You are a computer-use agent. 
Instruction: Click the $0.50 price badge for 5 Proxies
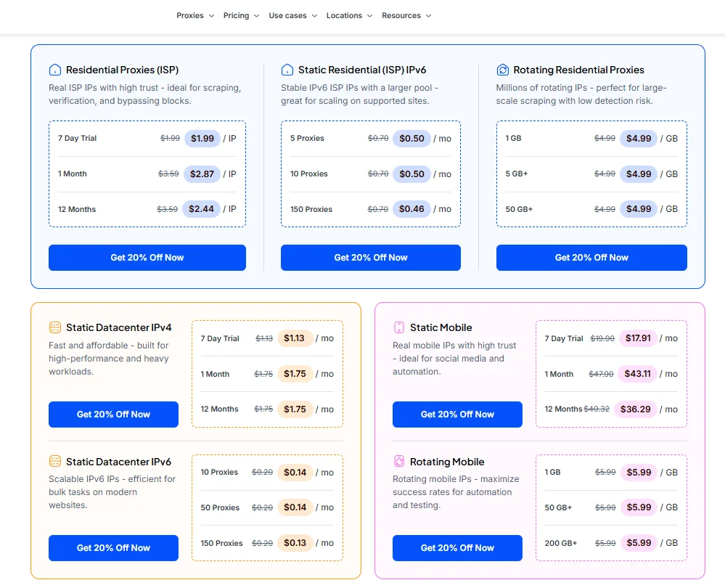point(411,138)
